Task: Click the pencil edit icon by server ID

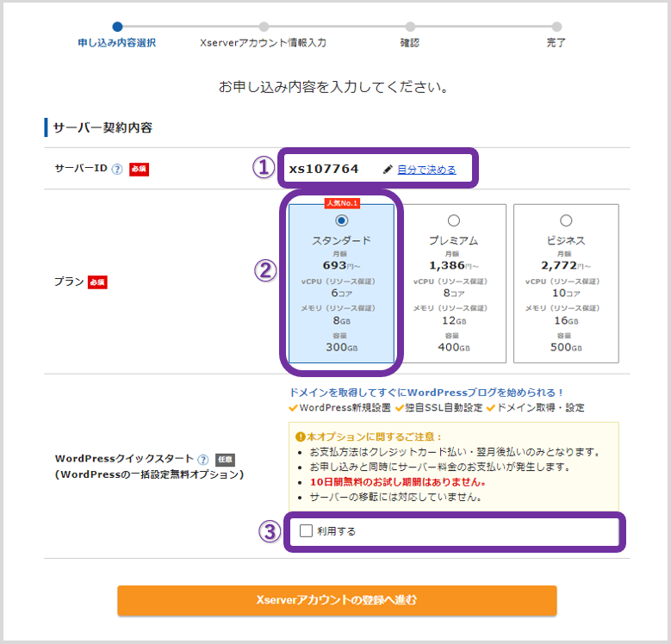Action: pyautogui.click(x=388, y=170)
